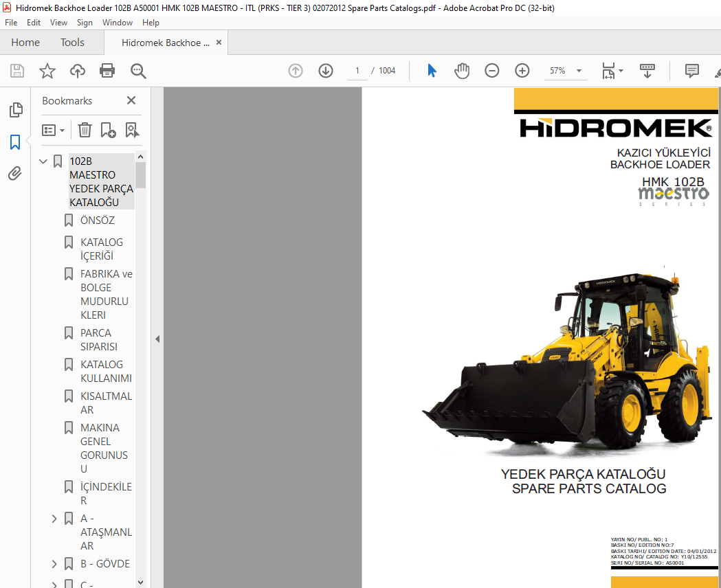Select the Hidromek Backhoe document tab

pos(166,43)
